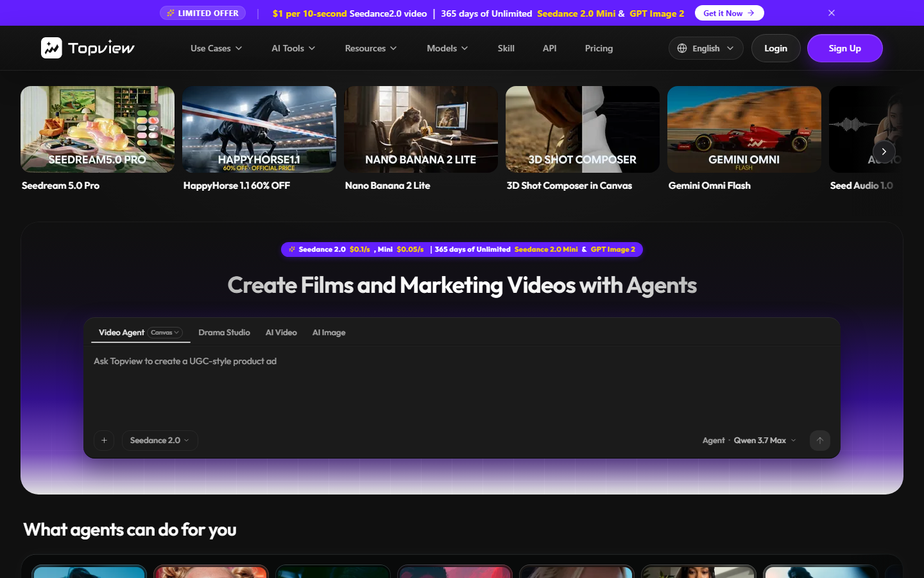The width and height of the screenshot is (924, 578).
Task: Switch to the AI Image tab
Action: 329,333
